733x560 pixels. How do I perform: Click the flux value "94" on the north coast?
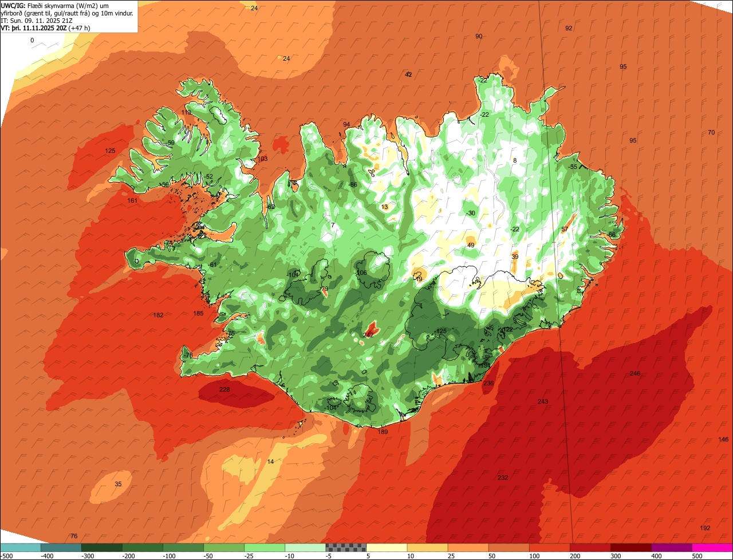coord(346,124)
